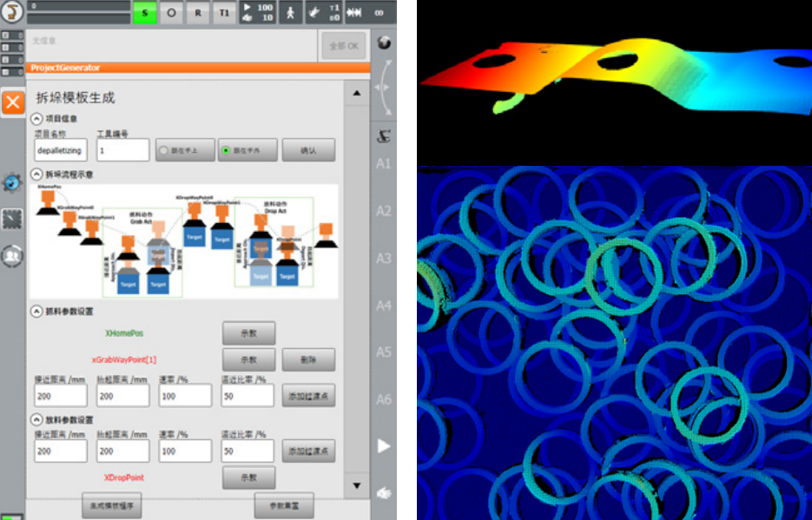Image resolution: width=812 pixels, height=520 pixels.
Task: Click grab section approximation ratio field 50
Action: coord(247,396)
